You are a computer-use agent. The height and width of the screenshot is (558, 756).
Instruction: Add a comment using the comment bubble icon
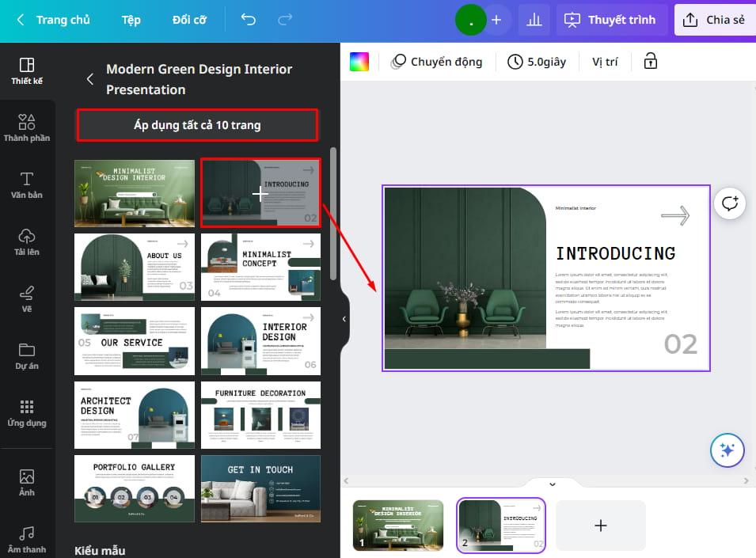click(728, 203)
